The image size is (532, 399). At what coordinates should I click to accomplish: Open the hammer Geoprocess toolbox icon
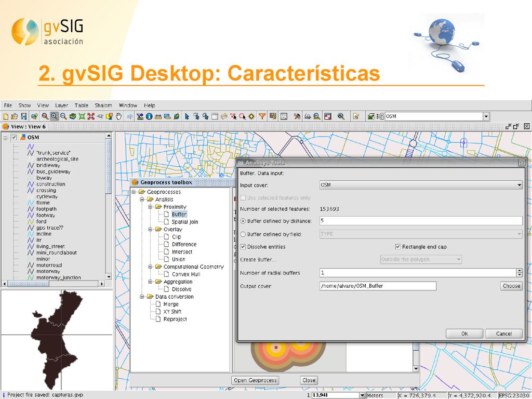[297, 116]
